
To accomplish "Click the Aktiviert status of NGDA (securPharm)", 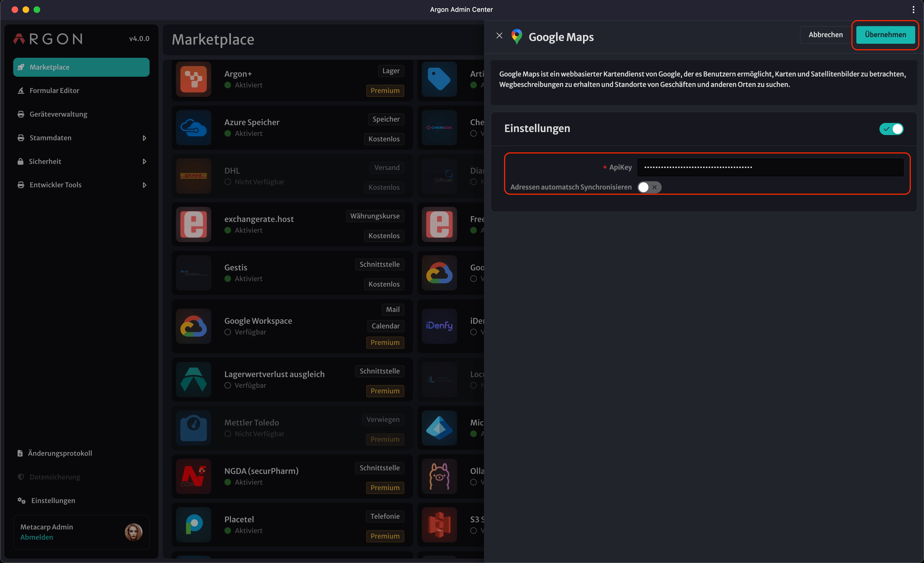I will [243, 482].
